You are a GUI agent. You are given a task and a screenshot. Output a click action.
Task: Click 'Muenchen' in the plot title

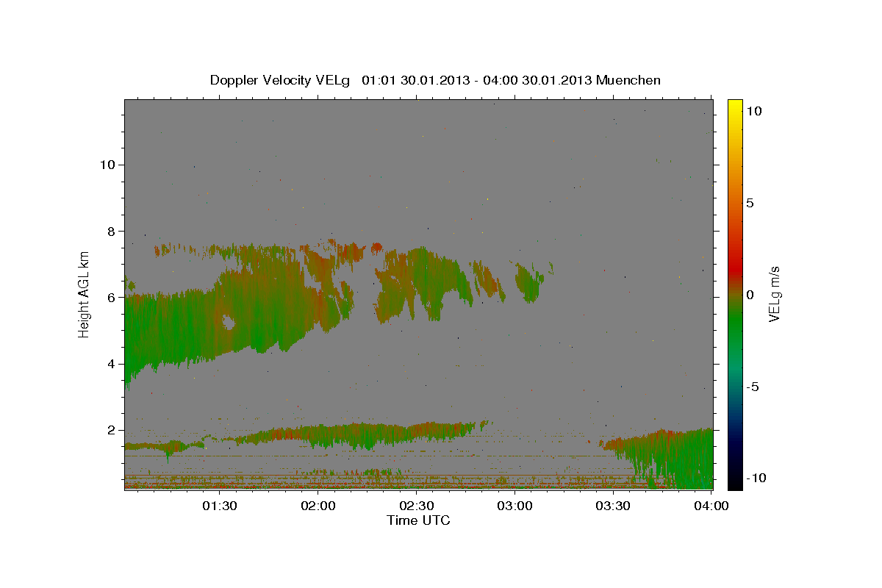(628, 80)
